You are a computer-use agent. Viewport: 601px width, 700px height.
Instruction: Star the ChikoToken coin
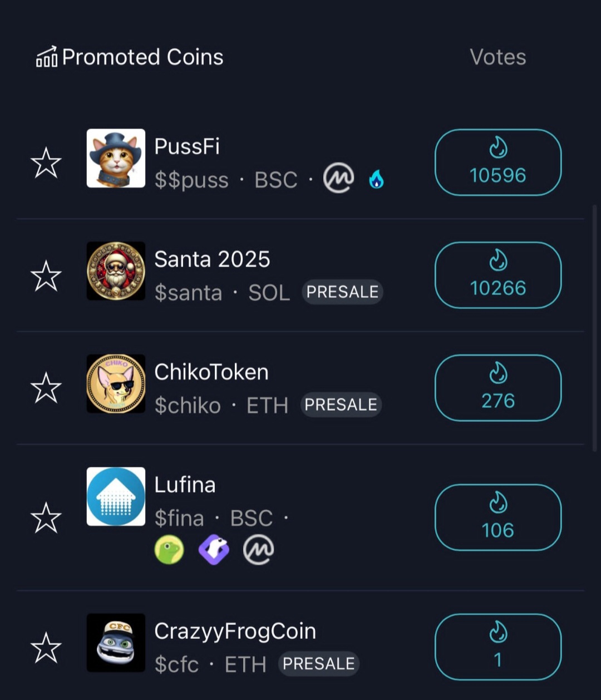[46, 388]
